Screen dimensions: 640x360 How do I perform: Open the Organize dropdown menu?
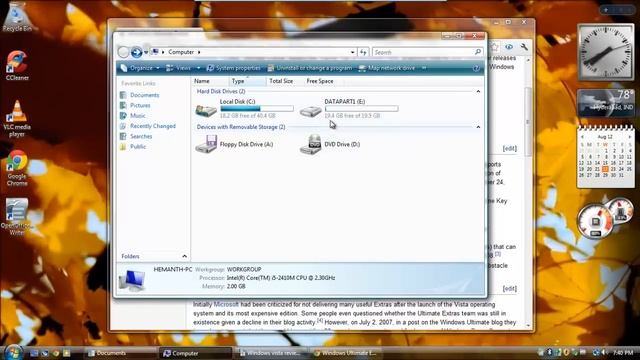(140, 68)
